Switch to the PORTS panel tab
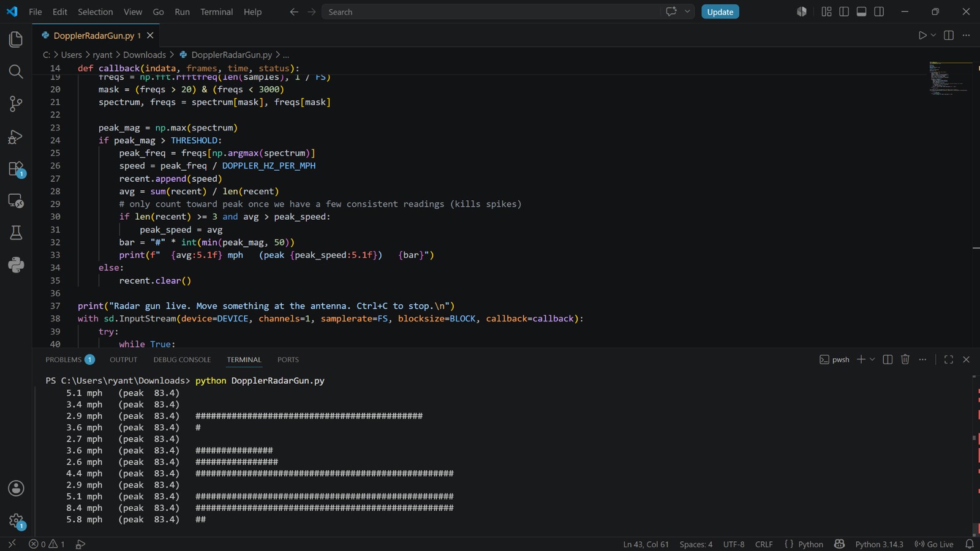Image resolution: width=980 pixels, height=551 pixels. (x=288, y=359)
